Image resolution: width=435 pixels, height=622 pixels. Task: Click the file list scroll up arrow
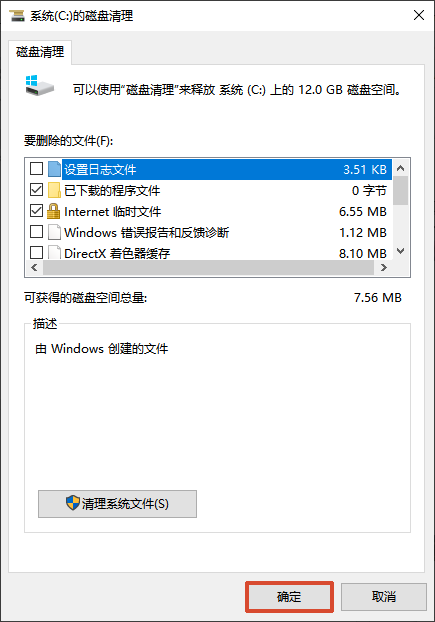(x=401, y=168)
